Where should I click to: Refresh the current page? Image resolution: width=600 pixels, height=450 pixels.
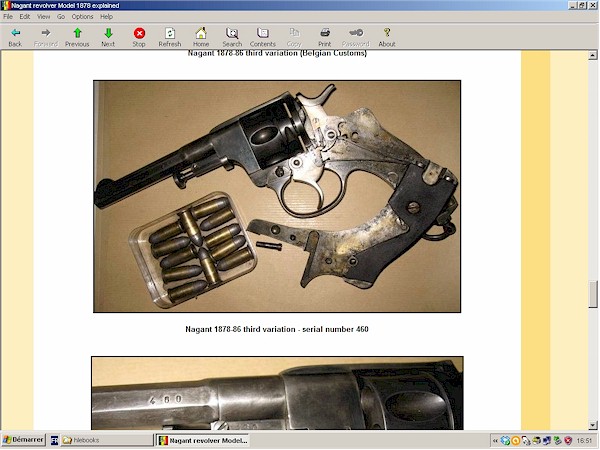[x=170, y=37]
